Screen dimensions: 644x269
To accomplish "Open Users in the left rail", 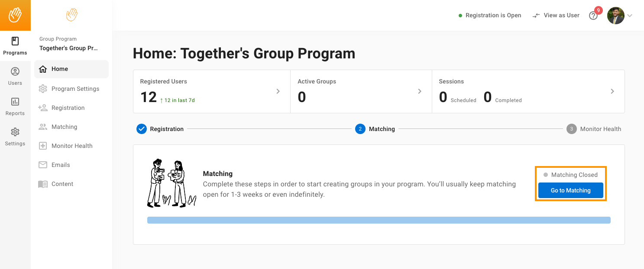I will click(x=15, y=76).
